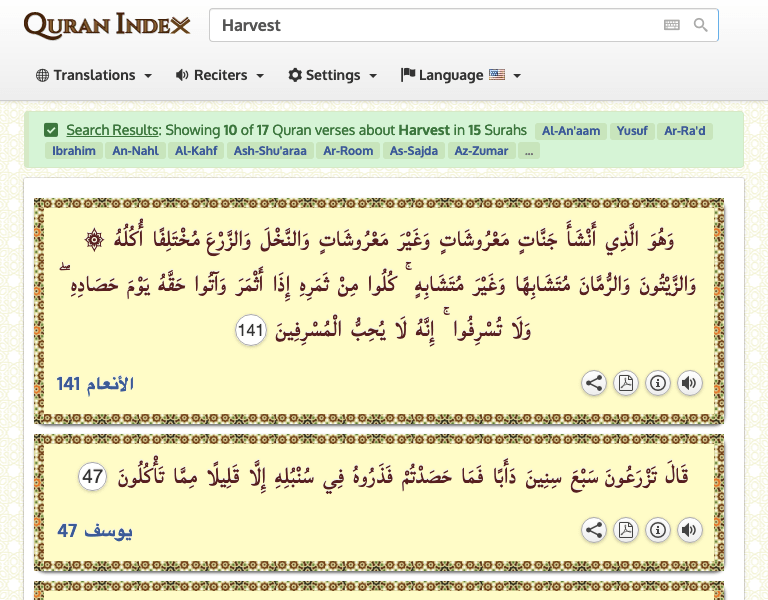The height and width of the screenshot is (600, 768).
Task: Open the Language selector menu
Action: pos(460,75)
